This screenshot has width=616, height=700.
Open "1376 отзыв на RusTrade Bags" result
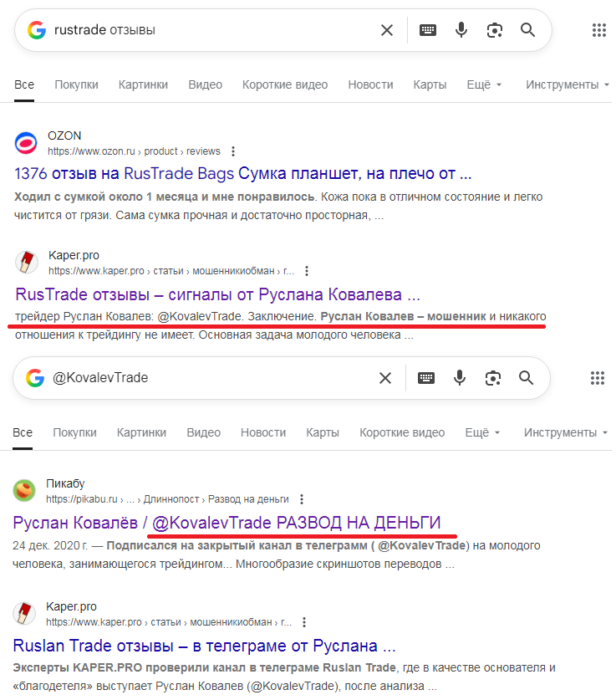(243, 174)
